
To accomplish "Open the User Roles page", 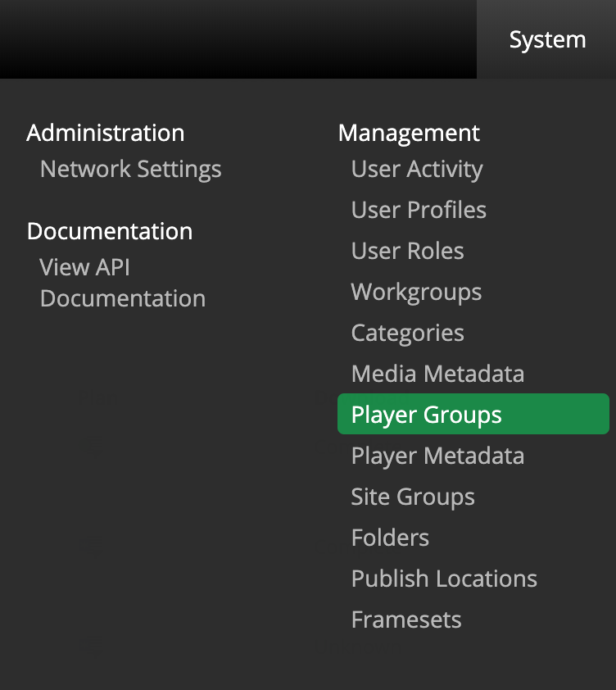I will tap(407, 251).
